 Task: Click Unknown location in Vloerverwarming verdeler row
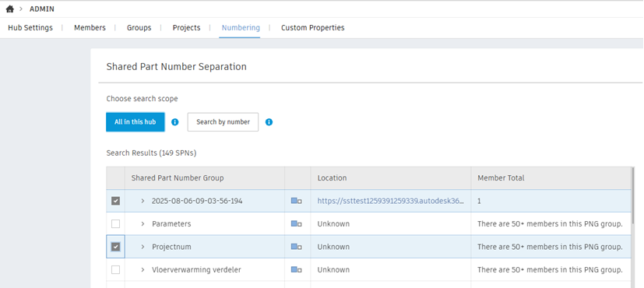(x=333, y=270)
